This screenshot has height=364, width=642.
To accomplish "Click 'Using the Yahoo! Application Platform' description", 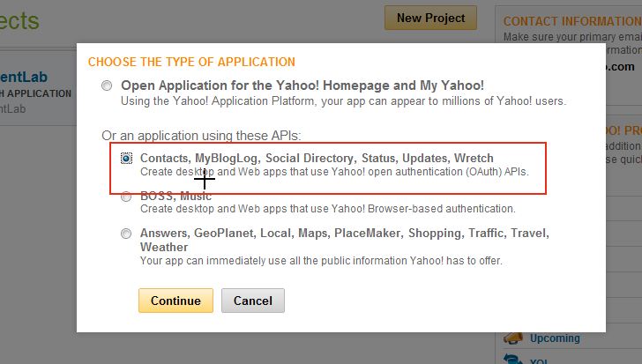I will 343,101.
